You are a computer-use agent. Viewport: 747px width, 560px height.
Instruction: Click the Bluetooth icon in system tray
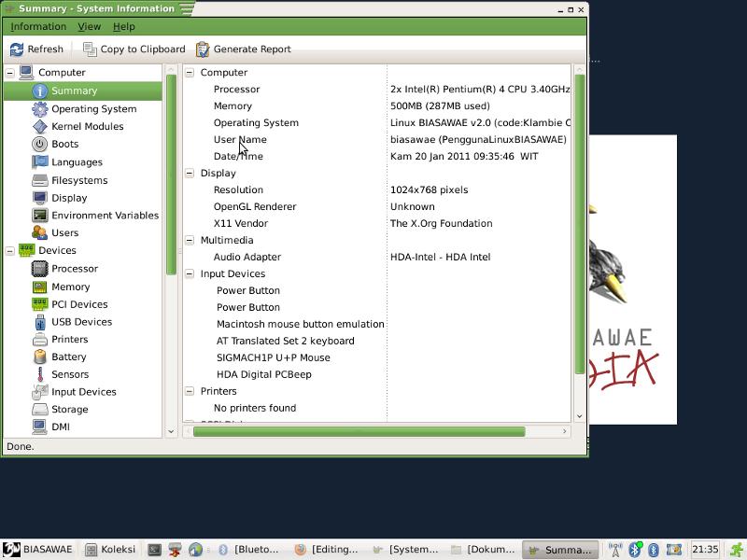tap(635, 550)
